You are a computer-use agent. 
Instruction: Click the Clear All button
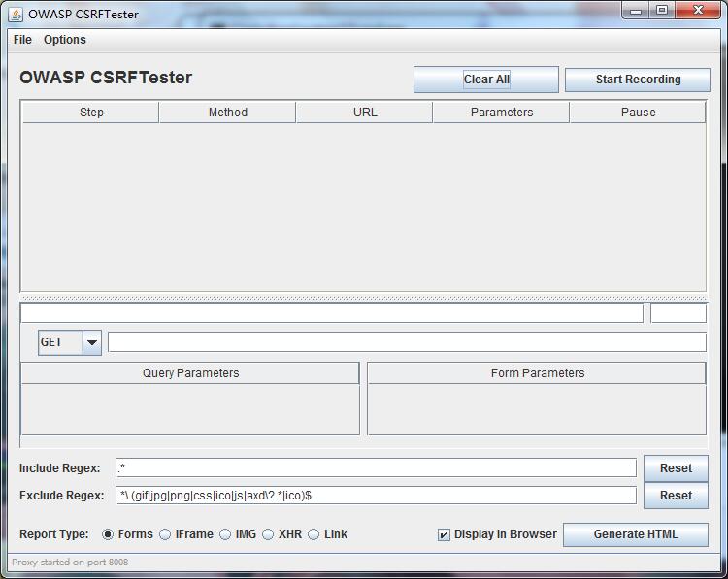point(486,80)
